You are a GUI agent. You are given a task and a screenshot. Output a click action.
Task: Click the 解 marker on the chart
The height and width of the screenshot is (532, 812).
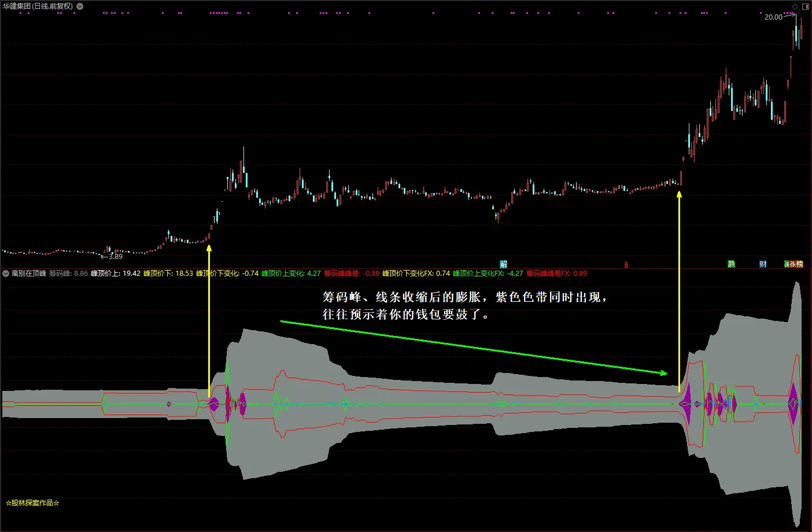pyautogui.click(x=503, y=264)
